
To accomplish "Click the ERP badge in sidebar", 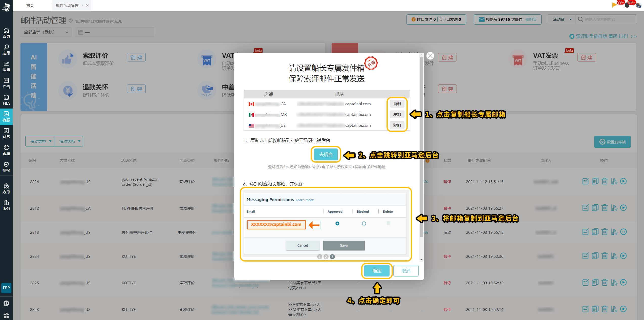I will 6,288.
